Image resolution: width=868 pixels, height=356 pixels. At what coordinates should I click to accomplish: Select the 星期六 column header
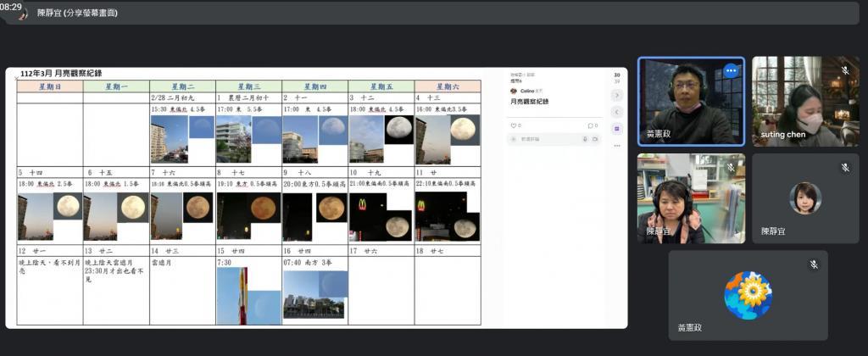447,86
